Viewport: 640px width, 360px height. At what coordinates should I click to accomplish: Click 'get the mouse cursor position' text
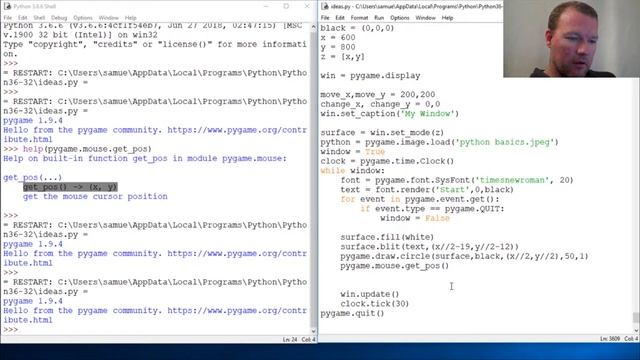coord(95,196)
